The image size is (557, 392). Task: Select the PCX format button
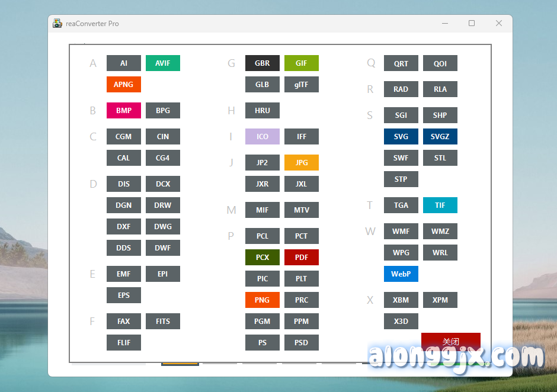point(262,258)
